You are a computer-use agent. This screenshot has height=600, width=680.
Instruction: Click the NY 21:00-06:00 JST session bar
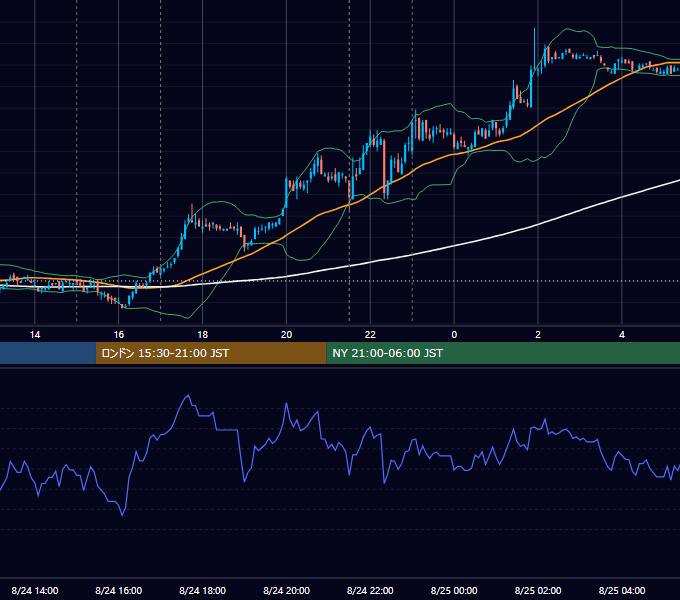[x=503, y=353]
